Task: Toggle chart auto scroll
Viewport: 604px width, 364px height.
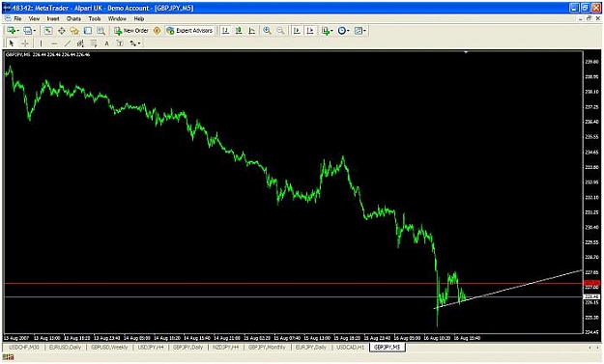Action: [x=297, y=31]
